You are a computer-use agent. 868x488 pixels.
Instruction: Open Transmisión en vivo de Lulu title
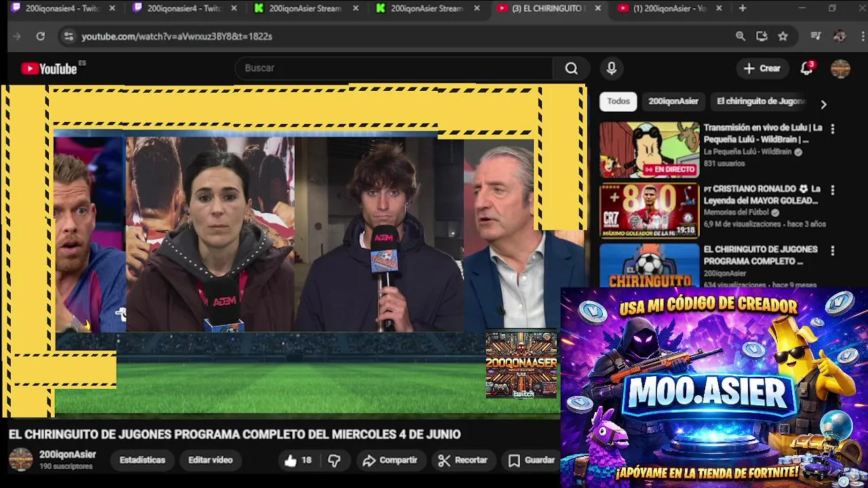[763, 134]
